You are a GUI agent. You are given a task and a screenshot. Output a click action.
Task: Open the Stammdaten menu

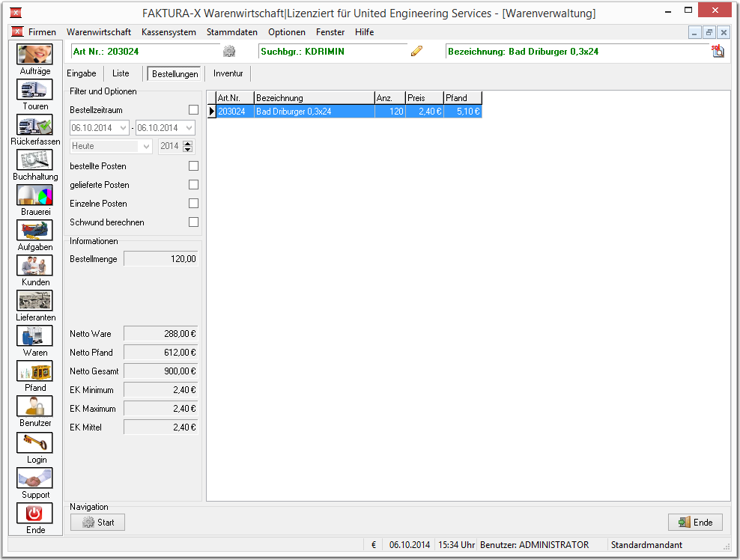pyautogui.click(x=231, y=32)
